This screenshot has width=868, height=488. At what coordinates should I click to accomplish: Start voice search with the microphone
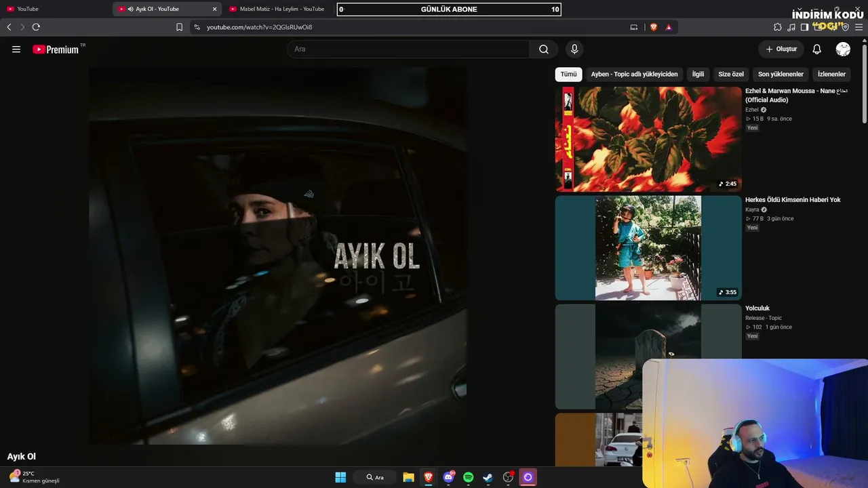click(574, 49)
